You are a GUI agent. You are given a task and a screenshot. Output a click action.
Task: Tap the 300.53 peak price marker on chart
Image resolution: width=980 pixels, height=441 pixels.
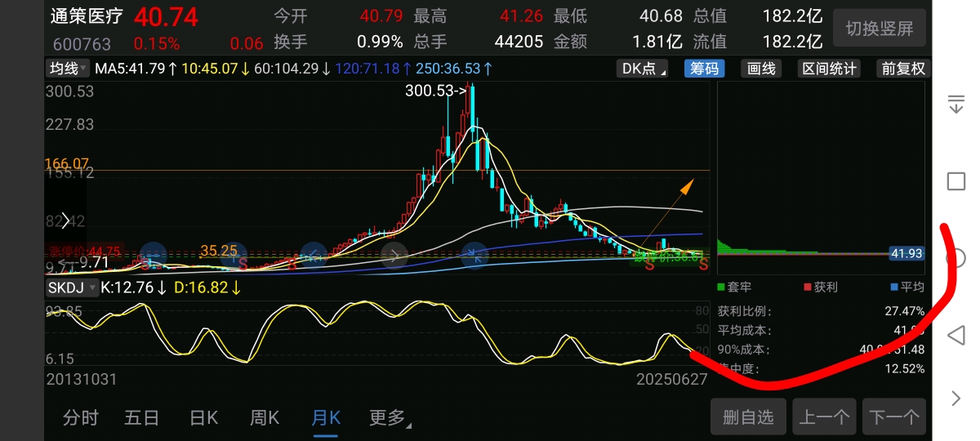(435, 91)
